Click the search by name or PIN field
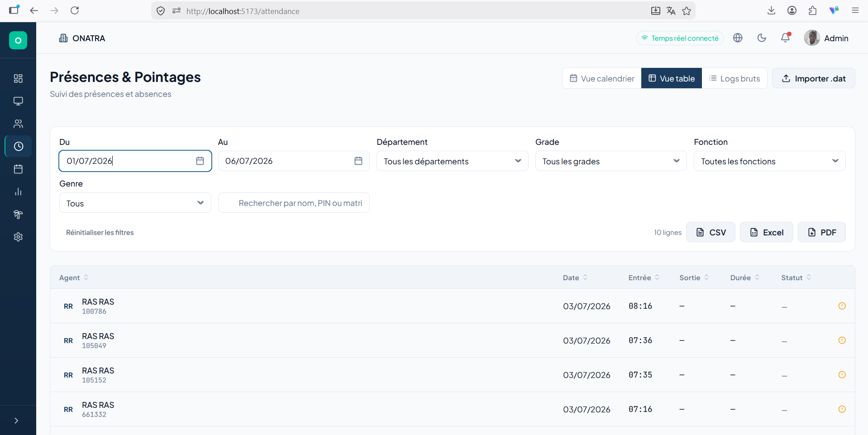868x435 pixels. 294,203
